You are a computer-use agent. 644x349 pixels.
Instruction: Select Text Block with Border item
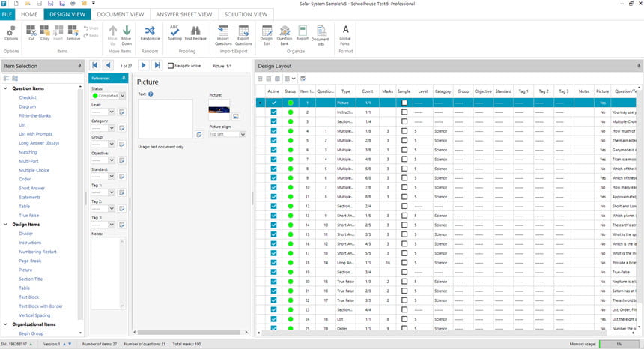pos(40,306)
